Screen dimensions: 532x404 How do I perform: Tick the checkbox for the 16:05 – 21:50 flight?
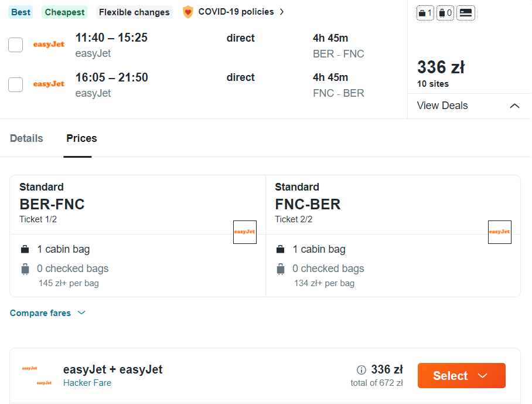16,84
